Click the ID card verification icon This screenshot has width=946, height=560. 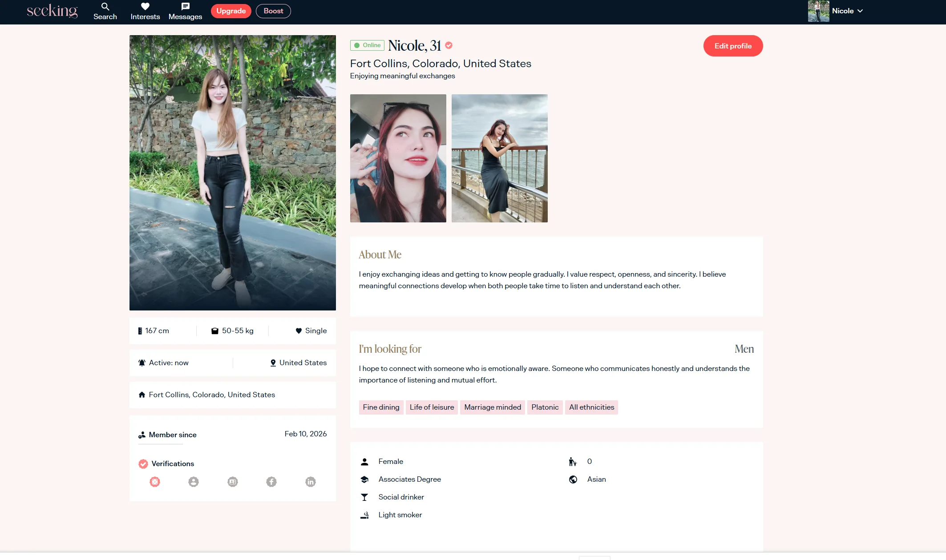(x=233, y=482)
